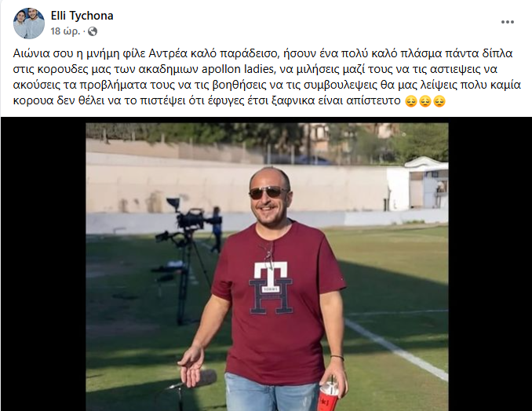Click the last pensive face emoji

coord(439,101)
